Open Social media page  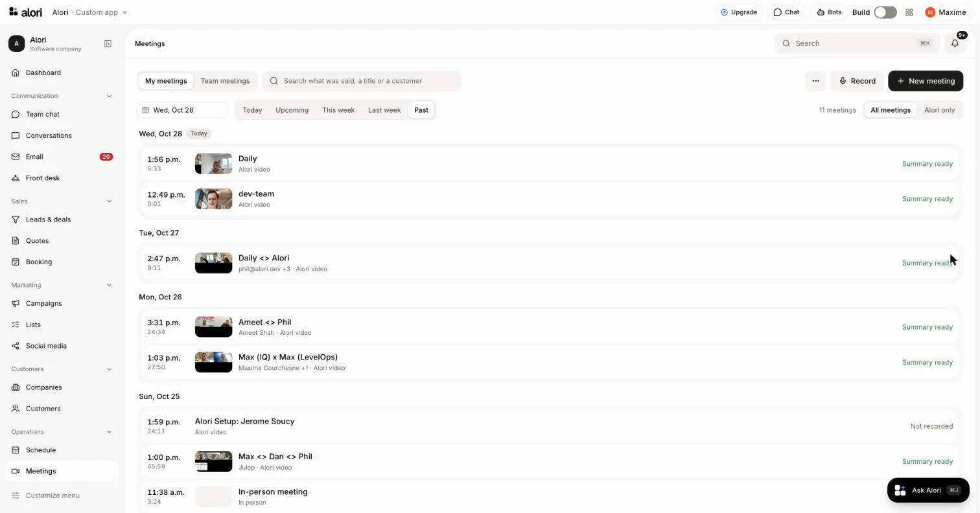pyautogui.click(x=62, y=346)
